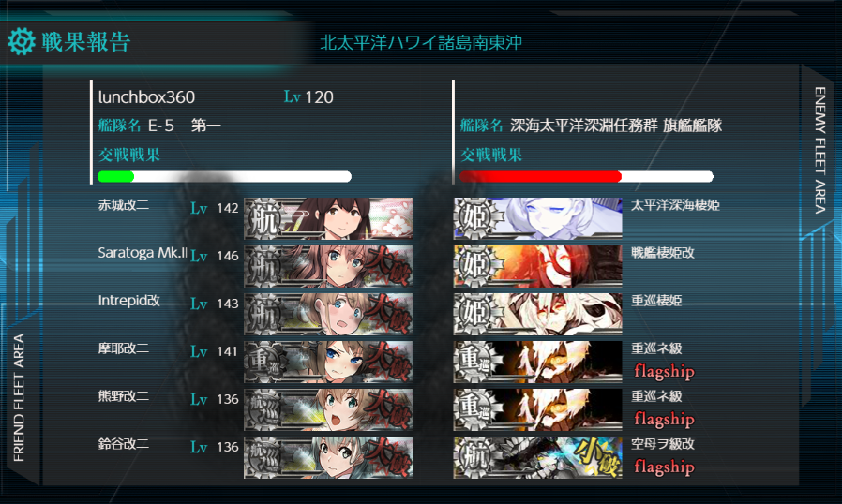Click the first 重巡ネ級 flagship label
Screen dimensions: 842x504
664,371
